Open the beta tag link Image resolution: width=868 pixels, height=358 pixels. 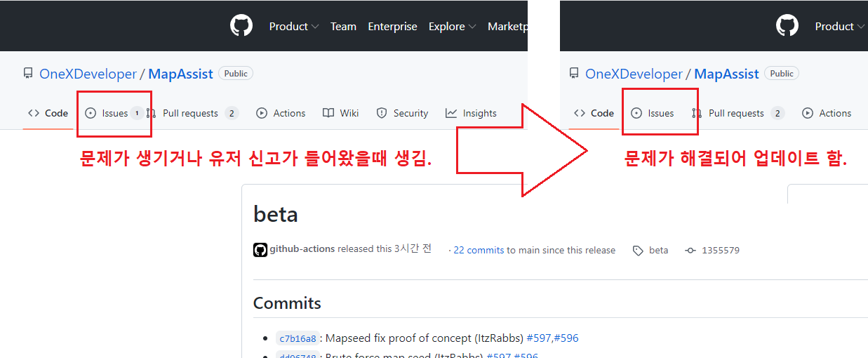tap(659, 250)
